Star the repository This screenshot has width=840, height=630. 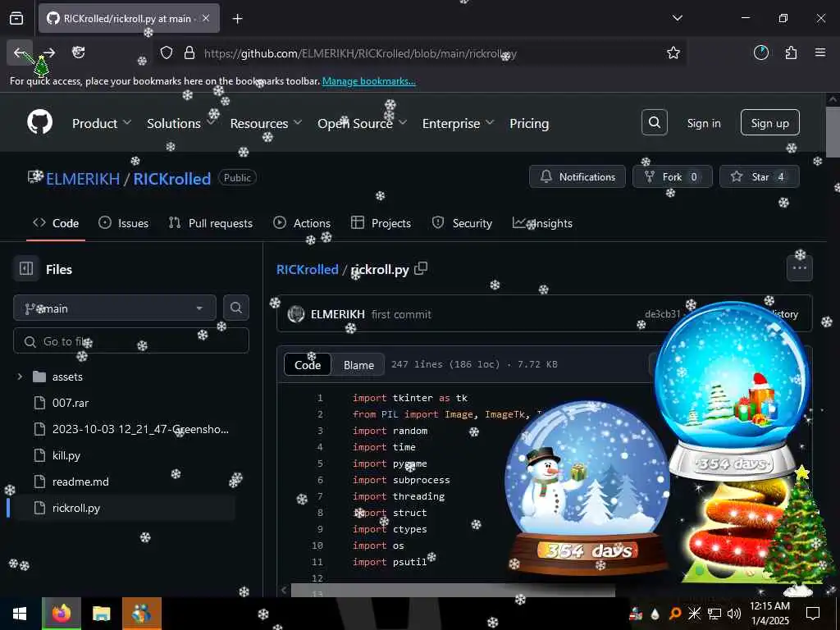pyautogui.click(x=759, y=177)
